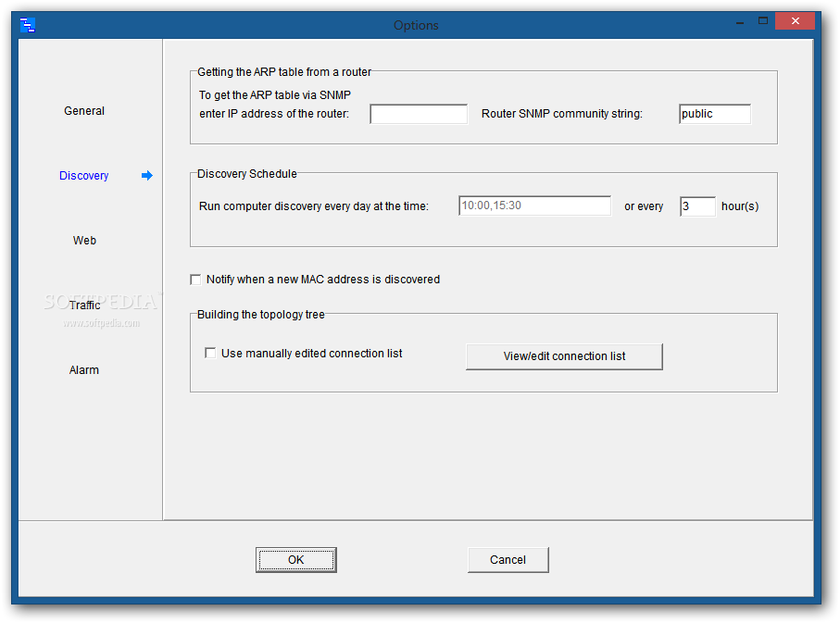Click the discovery schedule time field
The width and height of the screenshot is (840, 623).
click(x=534, y=206)
